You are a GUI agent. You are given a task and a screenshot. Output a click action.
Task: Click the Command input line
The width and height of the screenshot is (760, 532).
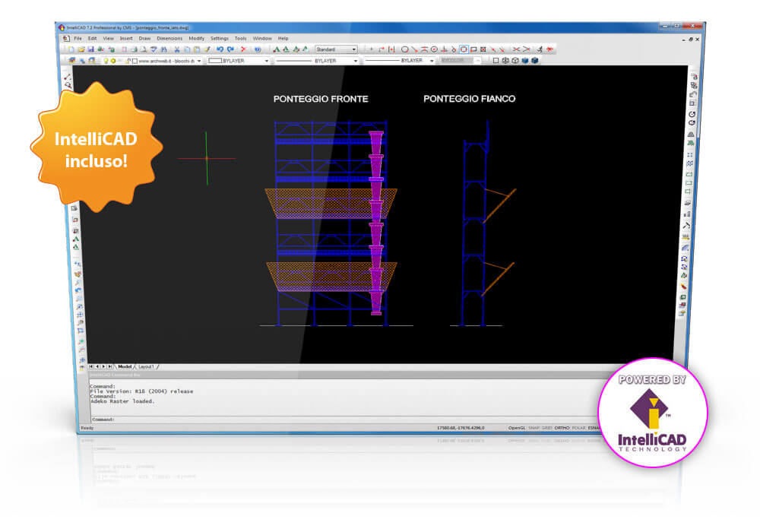344,420
